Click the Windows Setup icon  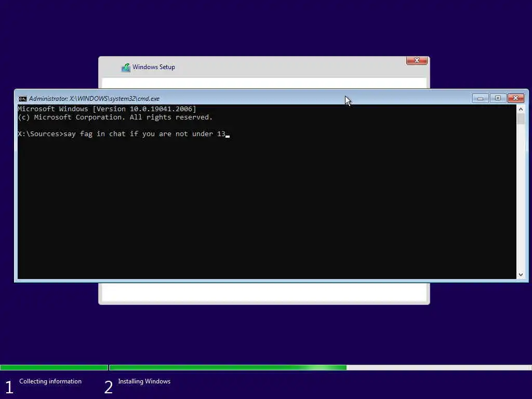[x=126, y=68]
